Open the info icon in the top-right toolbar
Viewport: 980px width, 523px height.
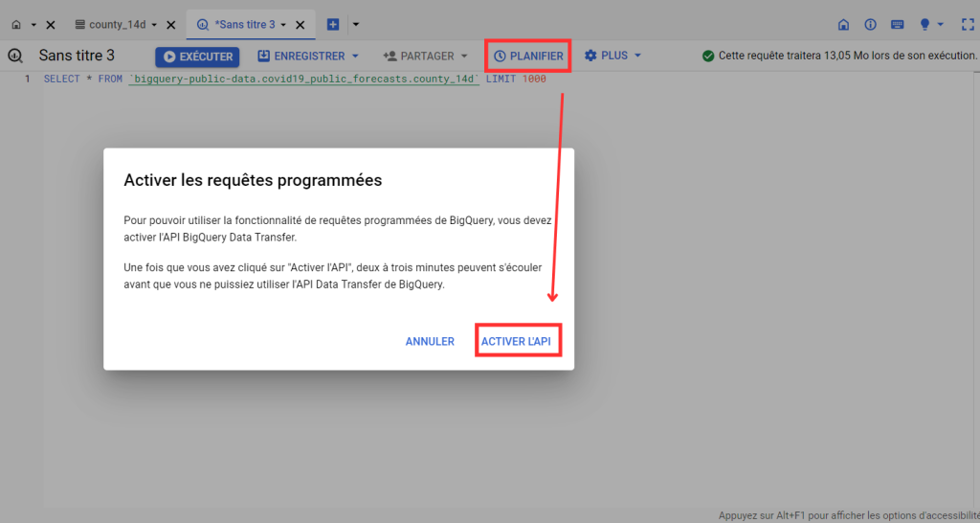(x=870, y=24)
